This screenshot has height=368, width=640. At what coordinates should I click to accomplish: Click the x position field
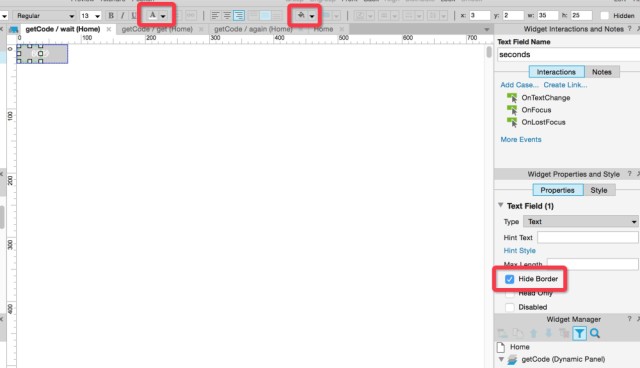pos(480,15)
